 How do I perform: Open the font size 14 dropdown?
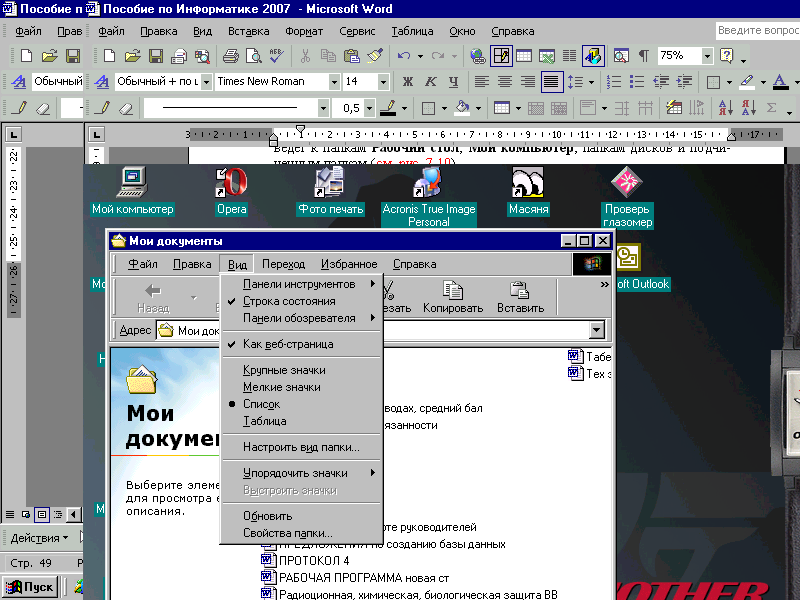click(x=383, y=82)
